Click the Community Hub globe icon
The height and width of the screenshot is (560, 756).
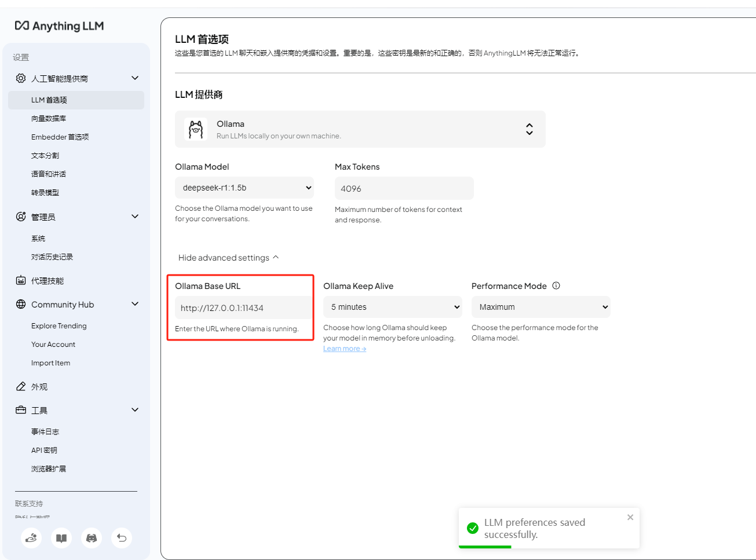coord(20,304)
